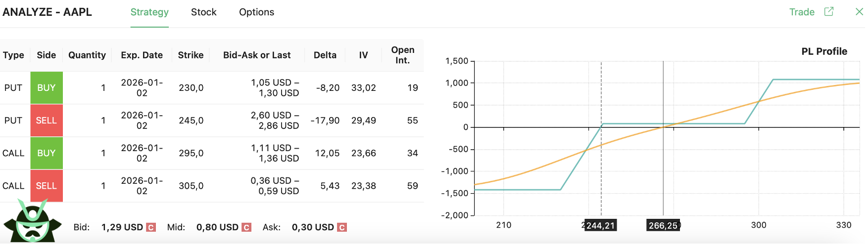Image resolution: width=868 pixels, height=247 pixels.
Task: Close the Analyze AAPL panel
Action: (x=859, y=12)
